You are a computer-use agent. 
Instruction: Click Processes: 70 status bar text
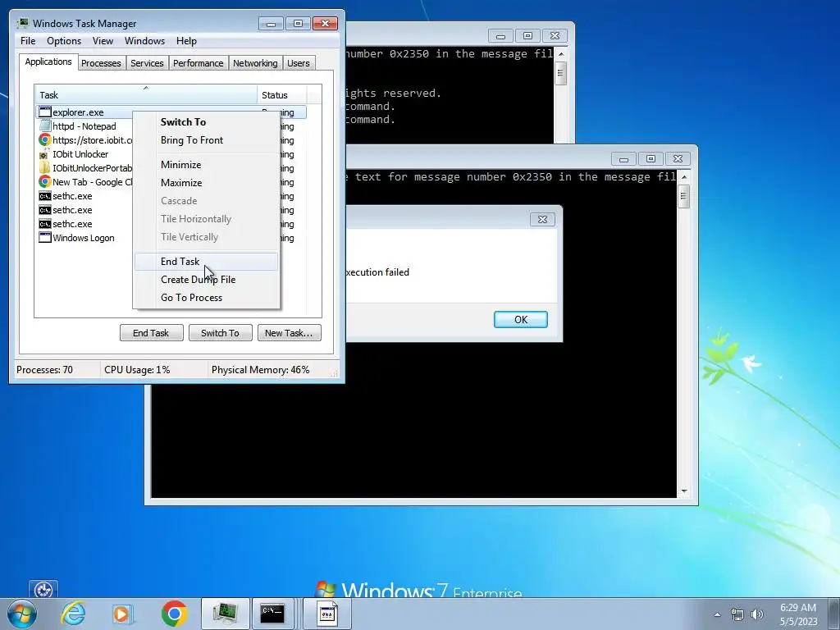click(44, 370)
